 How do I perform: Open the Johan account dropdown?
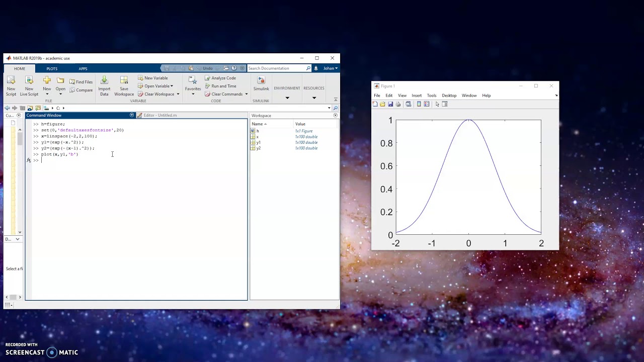[330, 68]
